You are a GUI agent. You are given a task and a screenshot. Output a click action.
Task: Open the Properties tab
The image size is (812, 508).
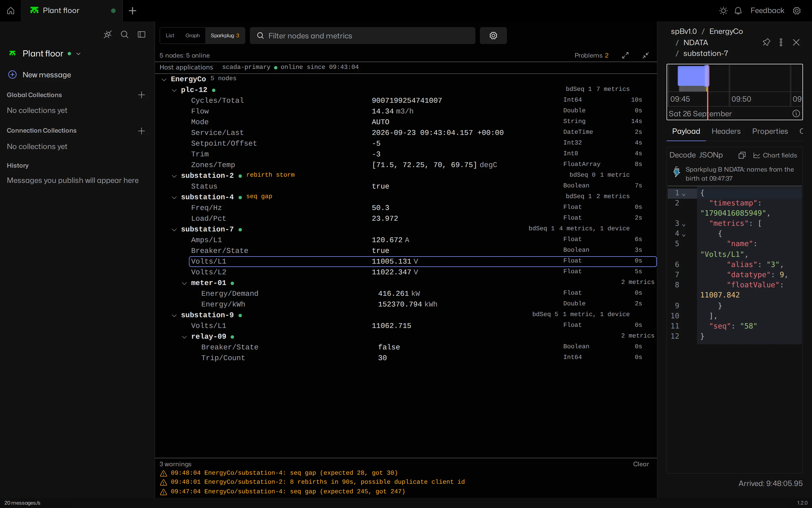770,131
